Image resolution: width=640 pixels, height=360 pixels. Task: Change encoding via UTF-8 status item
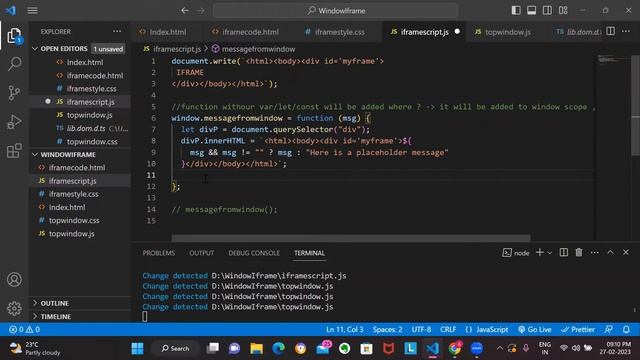pos(421,329)
